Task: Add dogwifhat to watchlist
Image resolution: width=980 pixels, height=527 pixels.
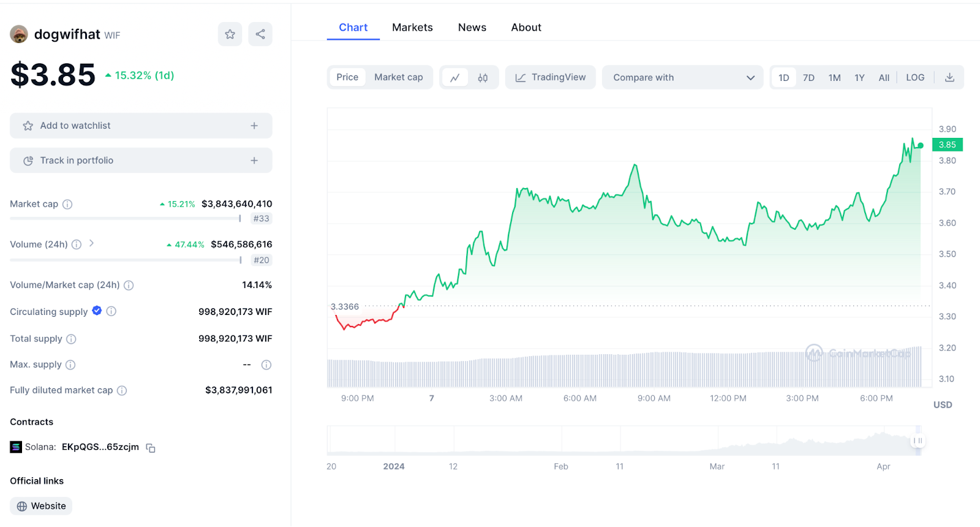Action: click(x=141, y=126)
